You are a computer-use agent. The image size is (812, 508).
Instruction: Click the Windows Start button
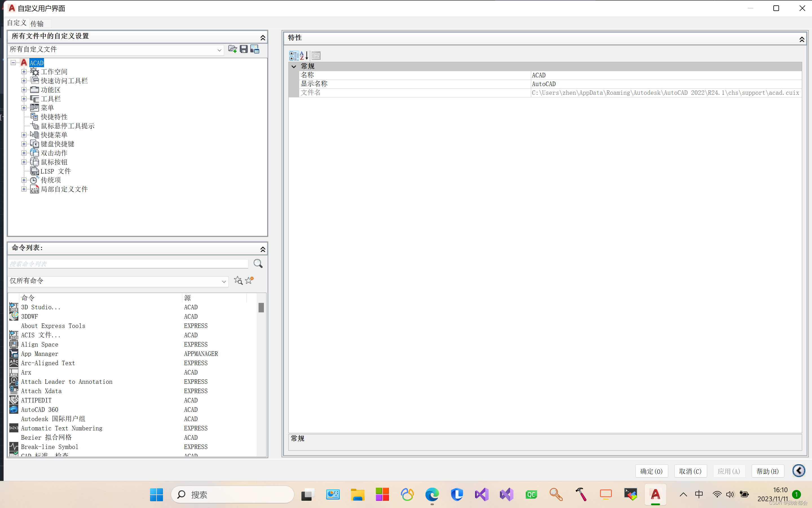156,494
